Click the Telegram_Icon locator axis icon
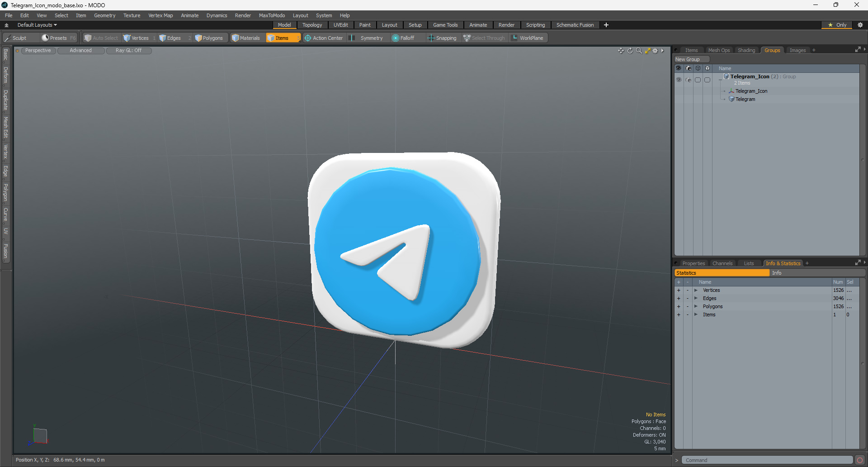This screenshot has height=467, width=868. [731, 91]
